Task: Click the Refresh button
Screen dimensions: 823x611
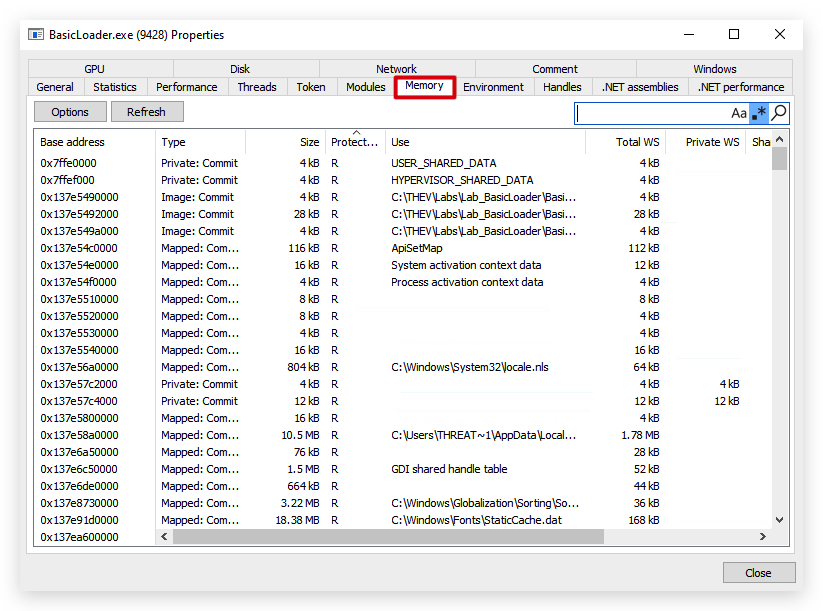Action: pyautogui.click(x=146, y=112)
